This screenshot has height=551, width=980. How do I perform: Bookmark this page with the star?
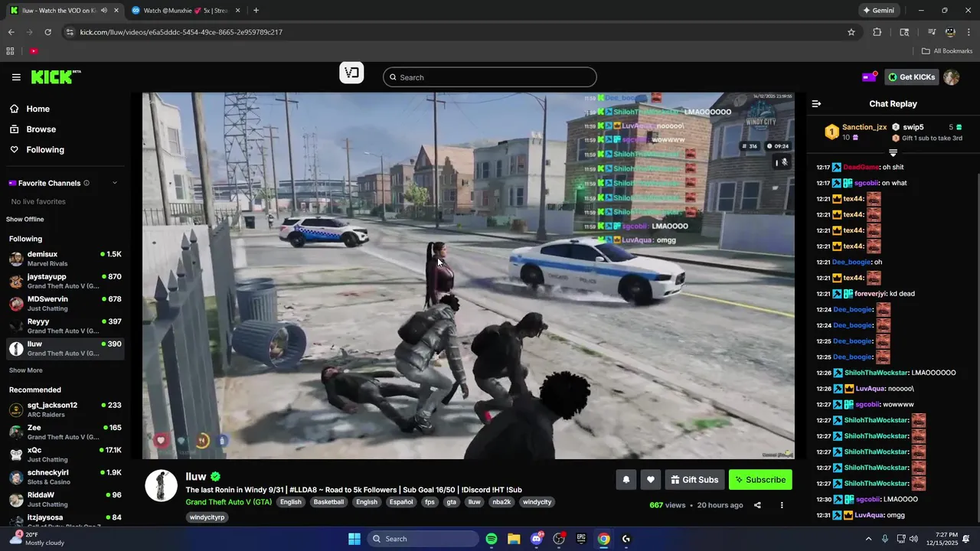tap(851, 32)
